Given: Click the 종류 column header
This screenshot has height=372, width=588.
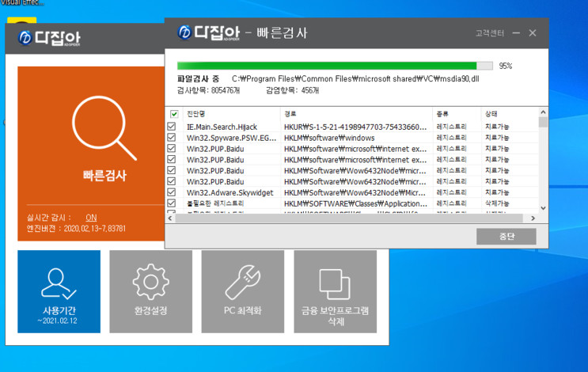Looking at the screenshot, I should coord(442,114).
